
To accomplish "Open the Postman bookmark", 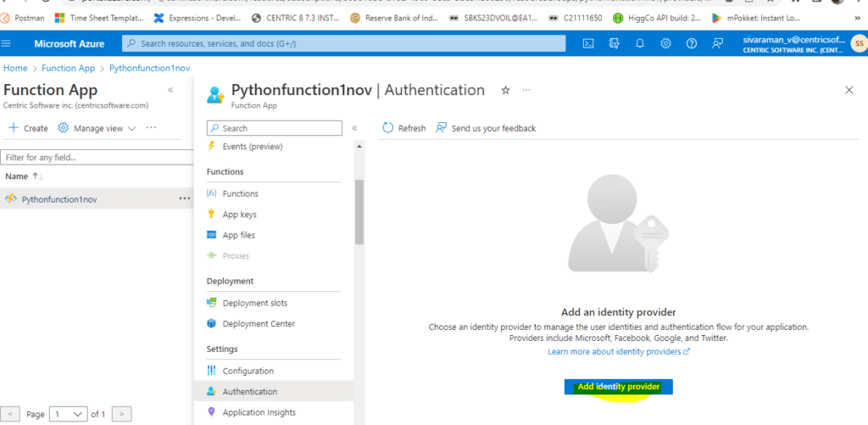I will (x=23, y=18).
